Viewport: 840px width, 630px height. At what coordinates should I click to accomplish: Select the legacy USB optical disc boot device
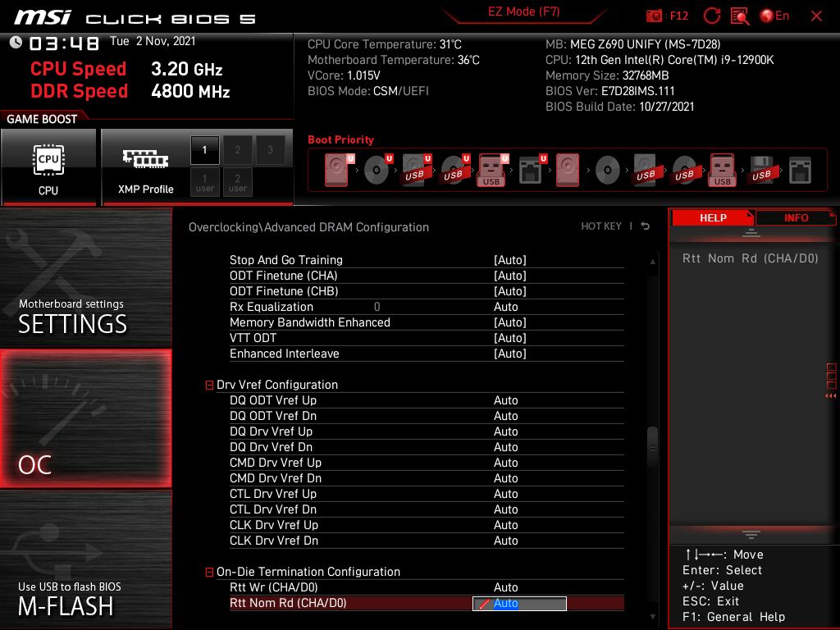[684, 170]
